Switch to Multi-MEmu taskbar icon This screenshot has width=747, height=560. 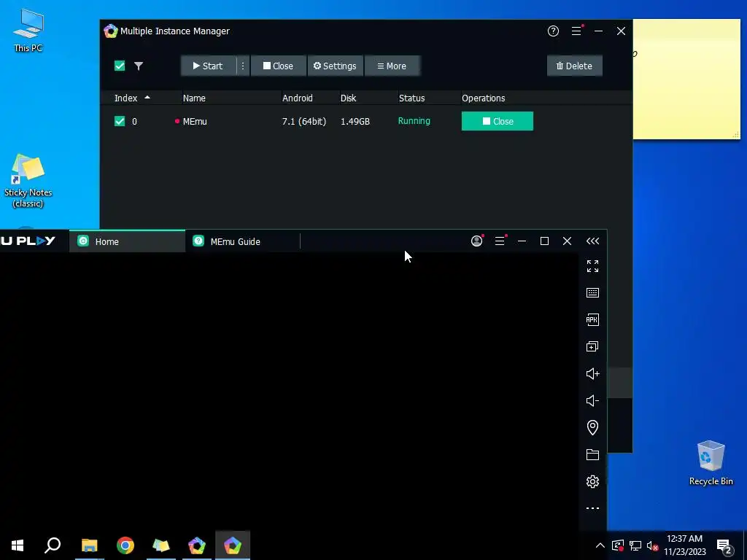197,545
